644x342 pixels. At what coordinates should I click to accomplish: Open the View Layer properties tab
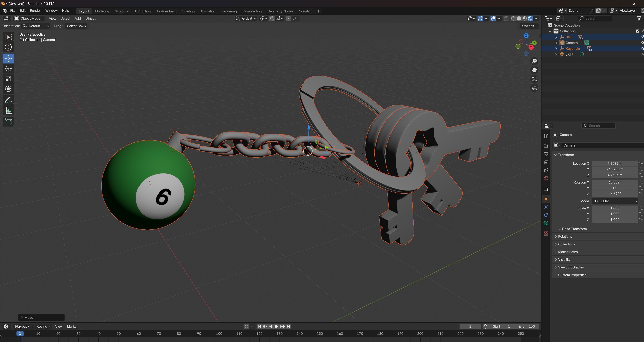(546, 162)
